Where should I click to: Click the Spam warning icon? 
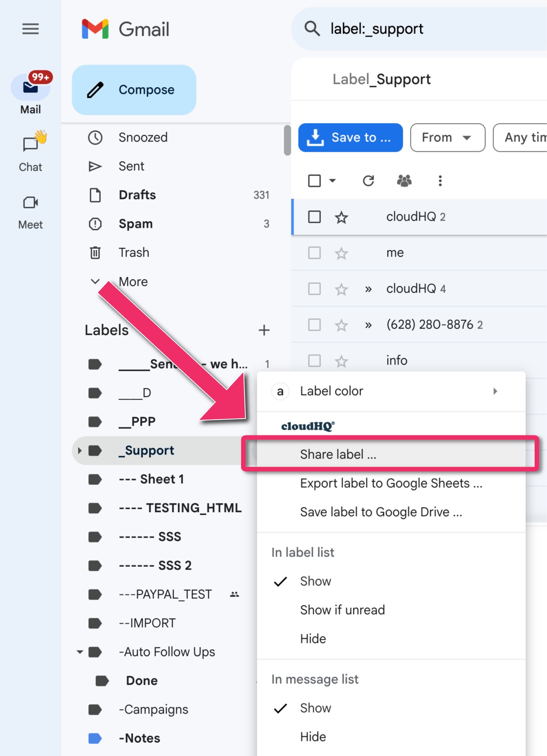tap(95, 224)
